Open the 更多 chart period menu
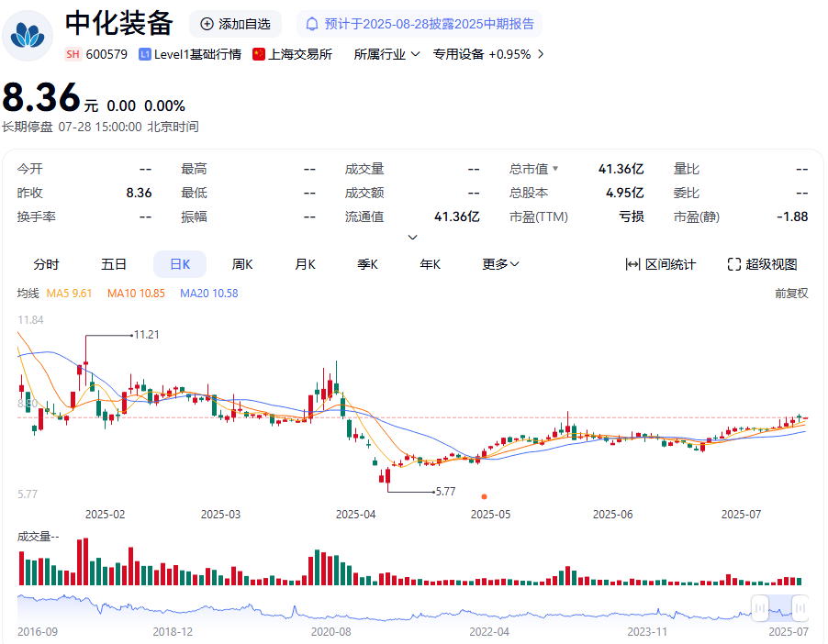828x644 pixels. (500, 264)
